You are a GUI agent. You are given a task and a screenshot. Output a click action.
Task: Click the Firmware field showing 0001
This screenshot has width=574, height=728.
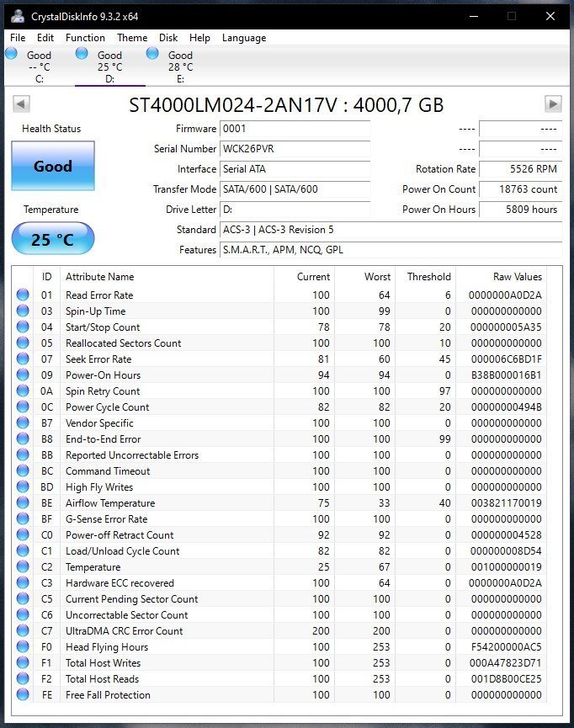295,129
